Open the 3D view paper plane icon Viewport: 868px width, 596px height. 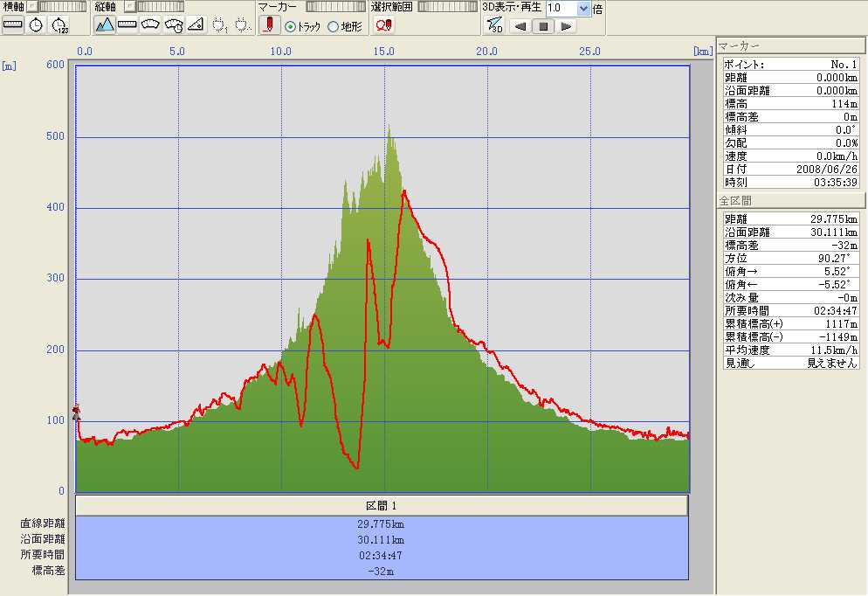pyautogui.click(x=494, y=25)
